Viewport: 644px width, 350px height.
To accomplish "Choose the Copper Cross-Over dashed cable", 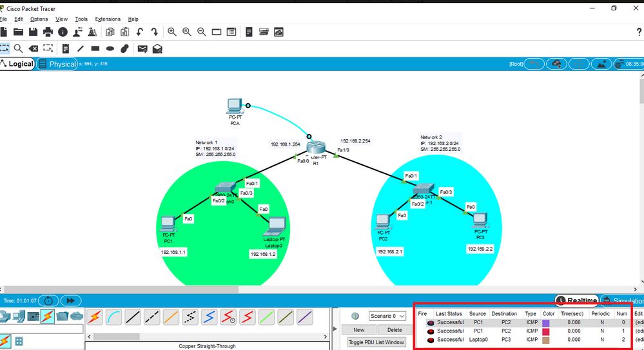I will [152, 317].
